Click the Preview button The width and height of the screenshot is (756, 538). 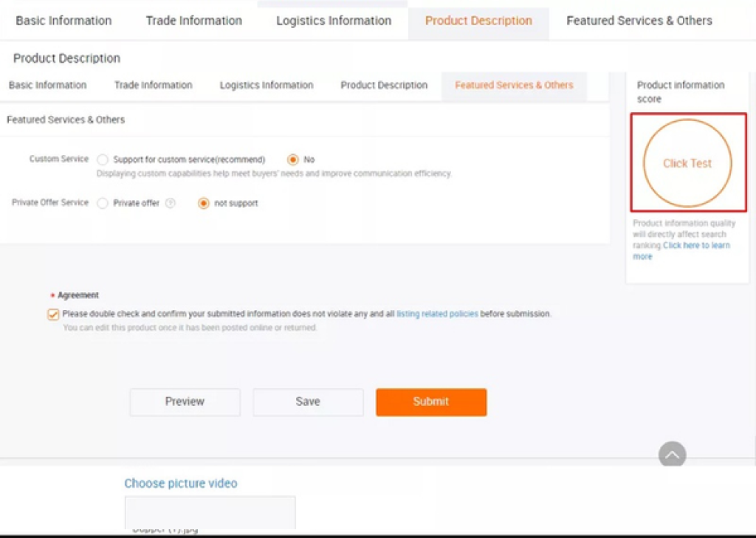click(185, 402)
